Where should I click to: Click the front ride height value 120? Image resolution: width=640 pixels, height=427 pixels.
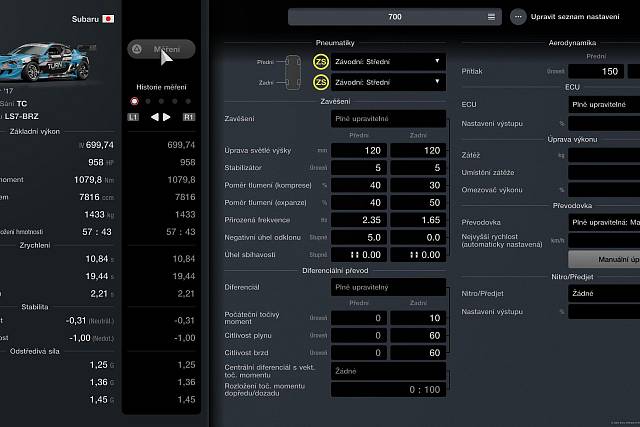pos(358,150)
